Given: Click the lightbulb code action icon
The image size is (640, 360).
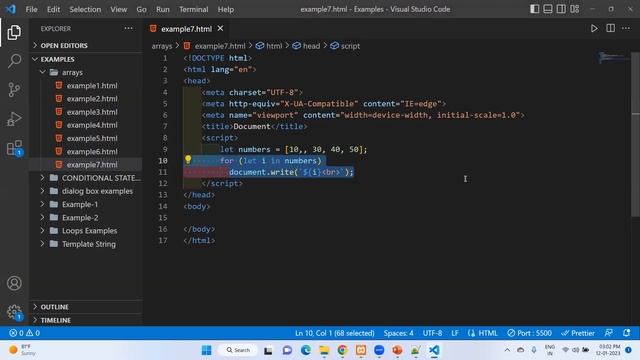Looking at the screenshot, I should [x=188, y=160].
